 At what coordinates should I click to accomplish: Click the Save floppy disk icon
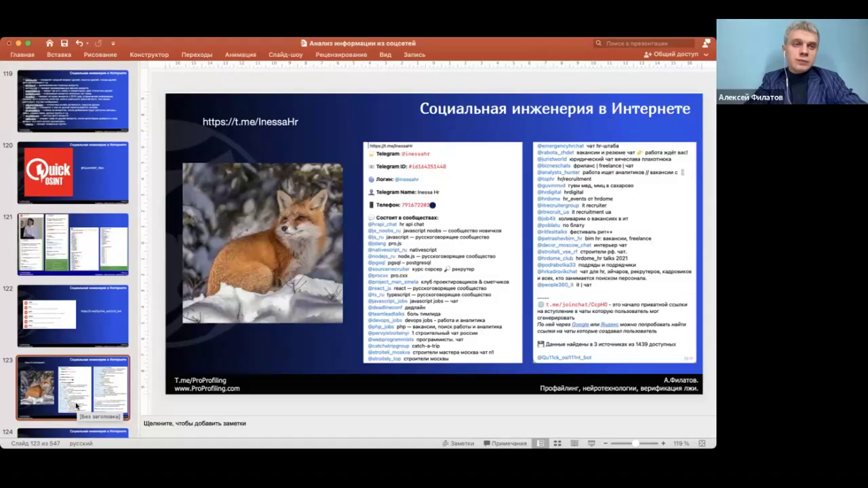pyautogui.click(x=64, y=43)
